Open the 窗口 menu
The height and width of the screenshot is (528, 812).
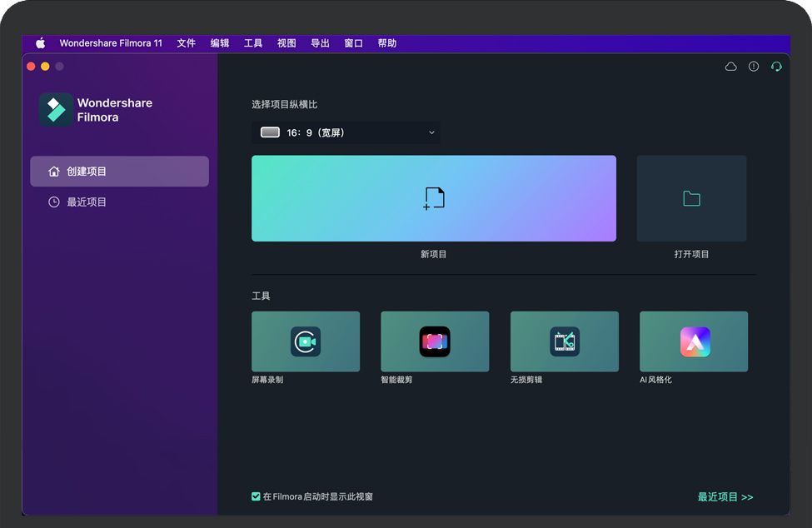354,43
